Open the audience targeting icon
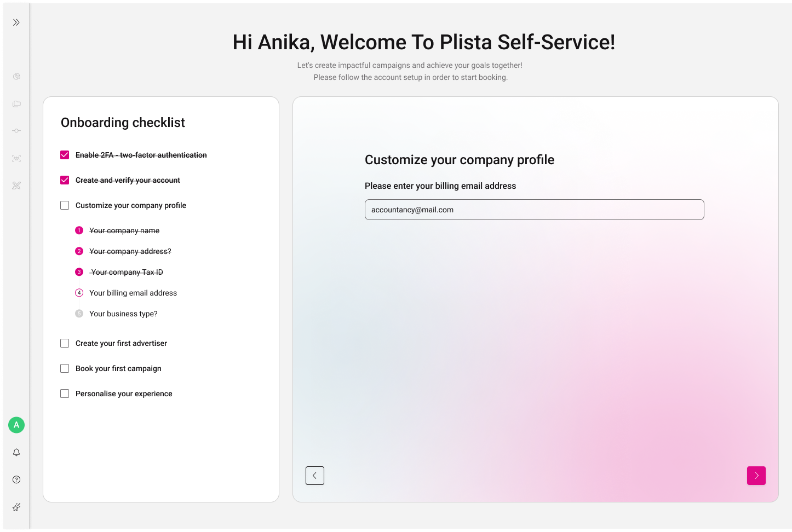The height and width of the screenshot is (532, 792). point(16,158)
